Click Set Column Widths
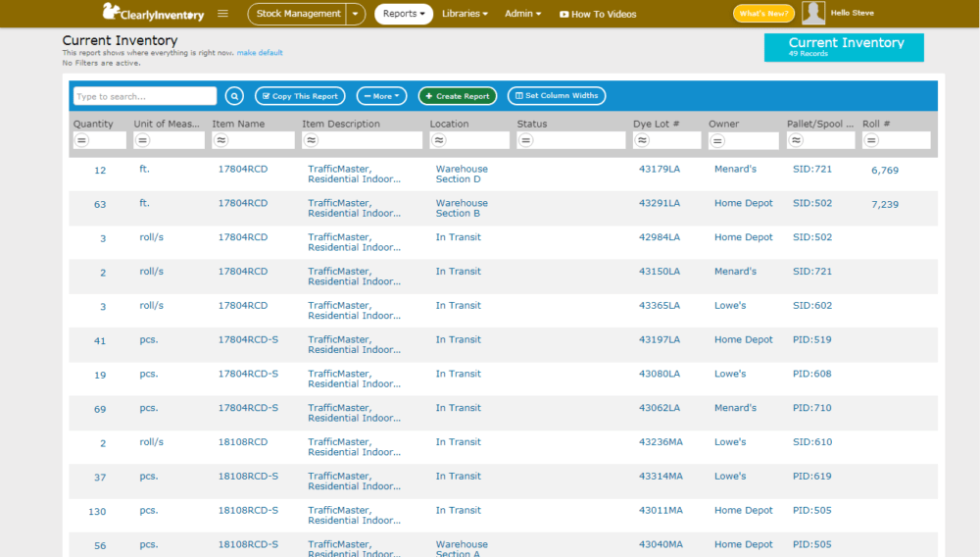 [557, 96]
